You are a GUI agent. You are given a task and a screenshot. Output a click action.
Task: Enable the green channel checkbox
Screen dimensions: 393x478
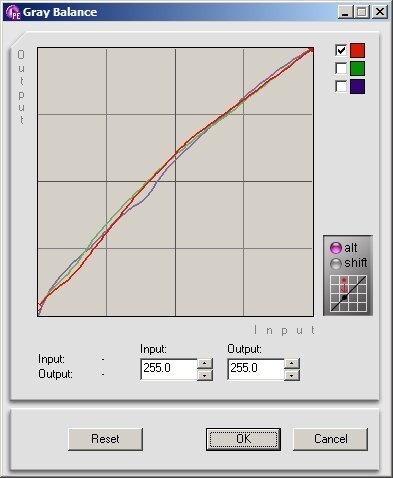click(341, 68)
